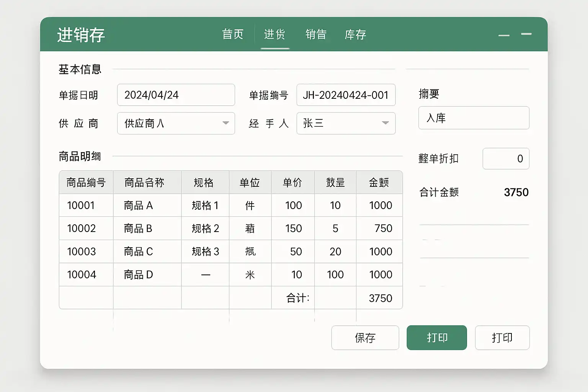Screen dimensions: 588x392
Task: Click the 商品 B name cell
Action: [147, 229]
